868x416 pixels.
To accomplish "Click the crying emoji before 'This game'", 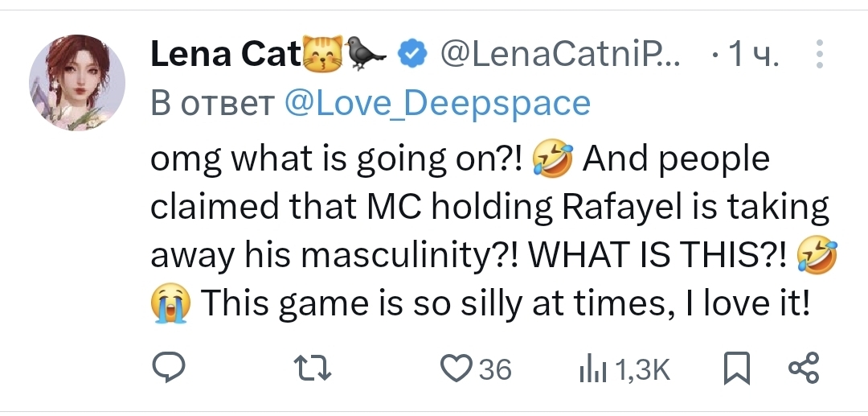I will (170, 303).
